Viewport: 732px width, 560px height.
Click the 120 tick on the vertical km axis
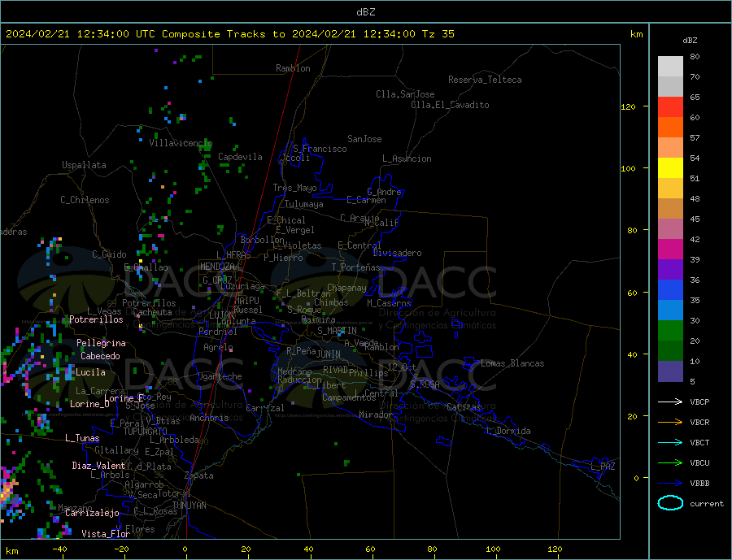click(x=629, y=106)
